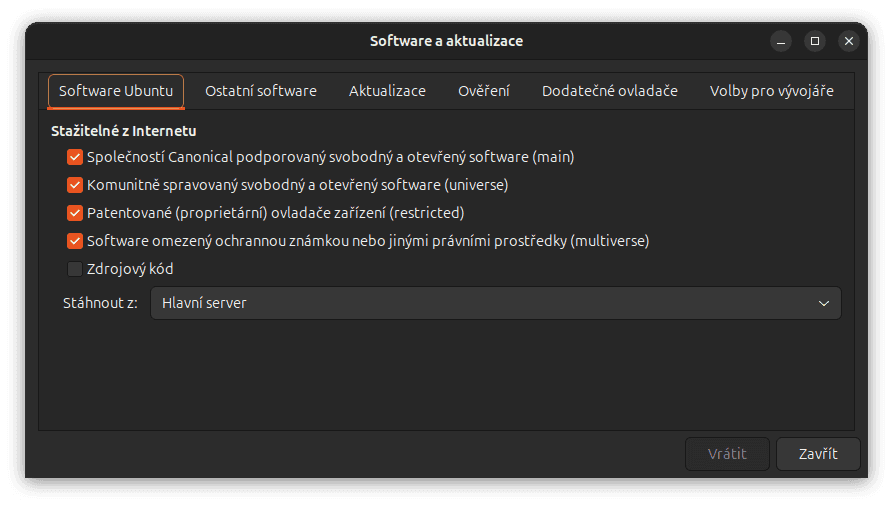Enable the Zdrojový kód checkbox
This screenshot has height=506, width=893.
tap(74, 269)
